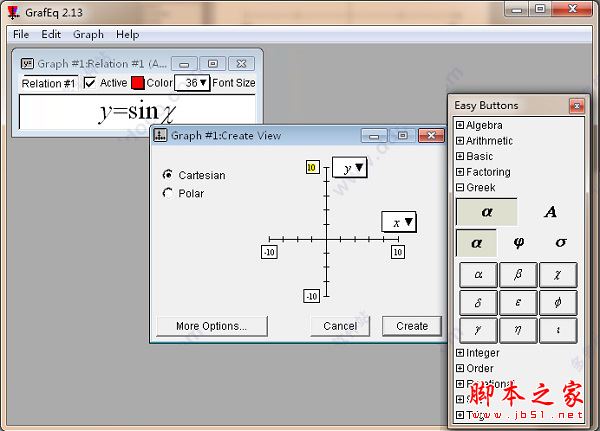Insert the Greek letter gamma button

point(478,330)
